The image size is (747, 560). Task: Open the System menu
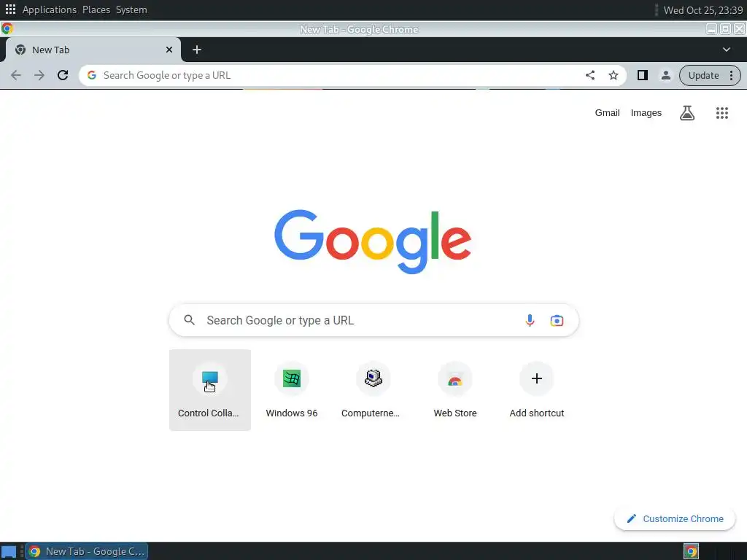pyautogui.click(x=131, y=9)
